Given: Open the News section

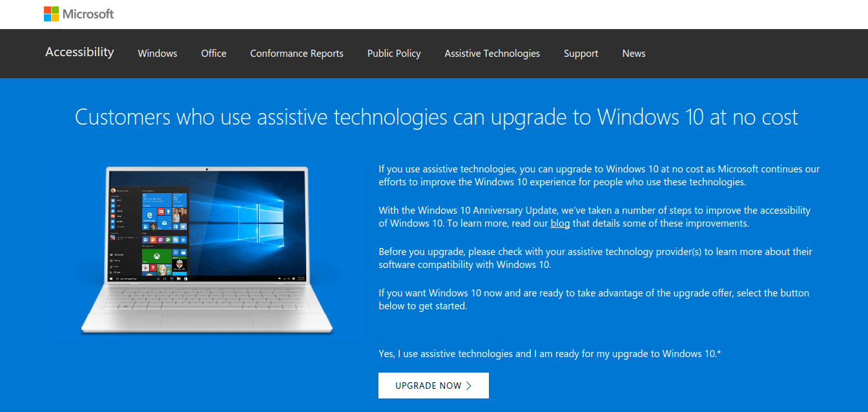Looking at the screenshot, I should (x=634, y=54).
